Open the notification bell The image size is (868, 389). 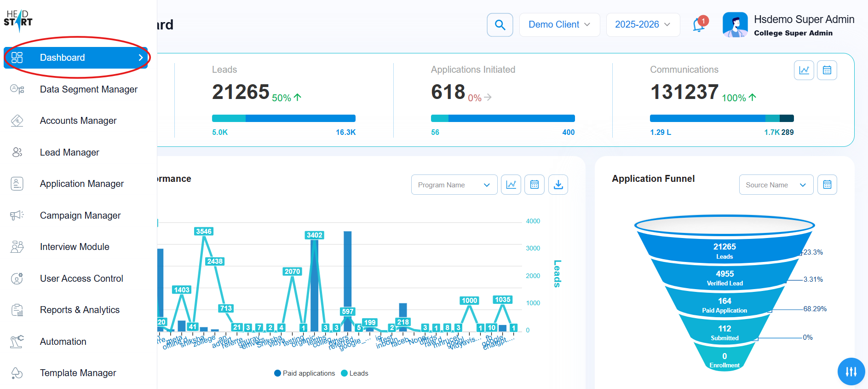(699, 25)
